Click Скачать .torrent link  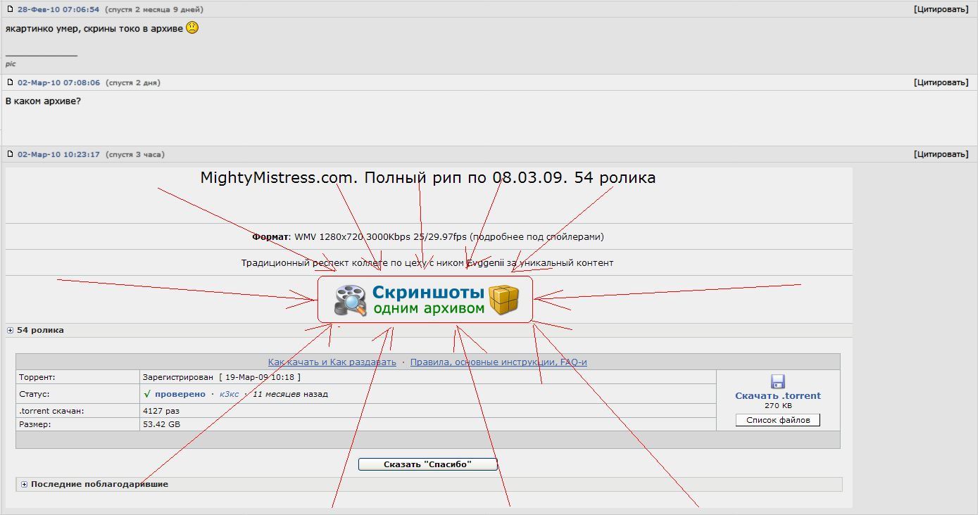(778, 395)
